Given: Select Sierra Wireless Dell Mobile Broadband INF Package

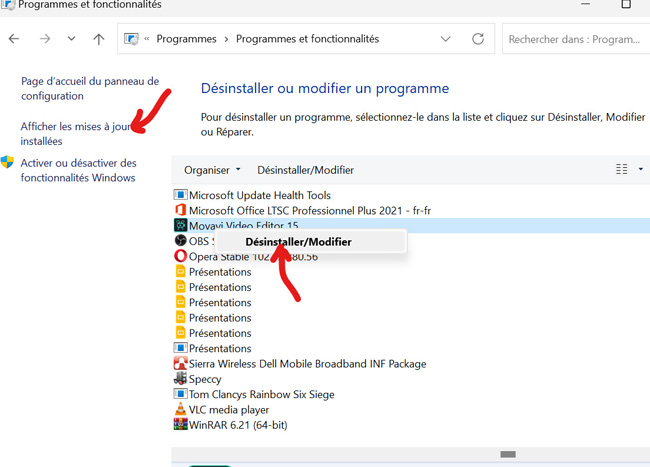Looking at the screenshot, I should point(307,364).
